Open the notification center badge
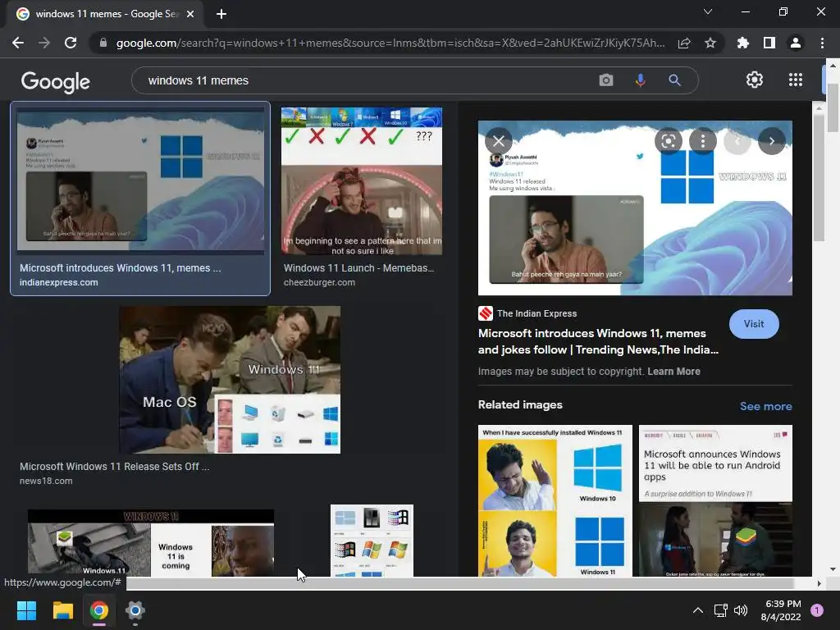 817,609
